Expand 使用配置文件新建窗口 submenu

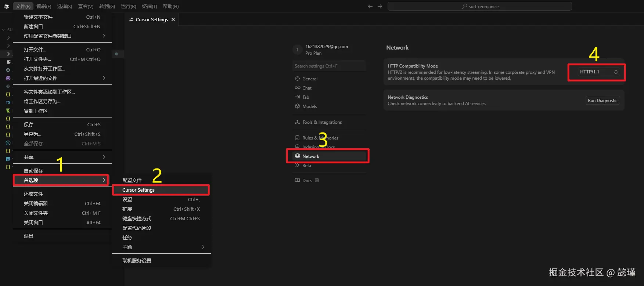62,36
